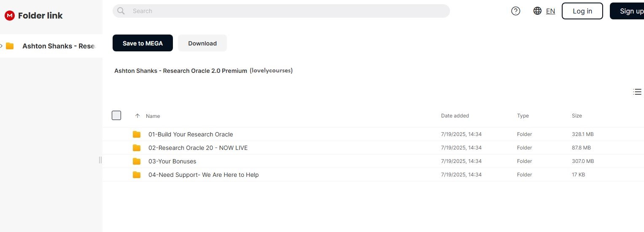This screenshot has height=232, width=644.
Task: Expand the Ashton Shanks sidebar tree arrow
Action: pyautogui.click(x=2, y=46)
